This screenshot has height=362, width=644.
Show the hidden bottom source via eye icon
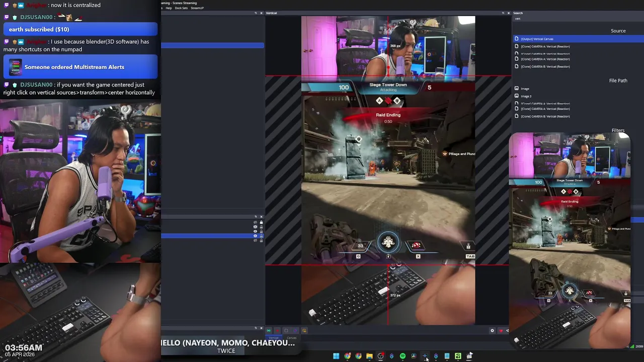(255, 240)
